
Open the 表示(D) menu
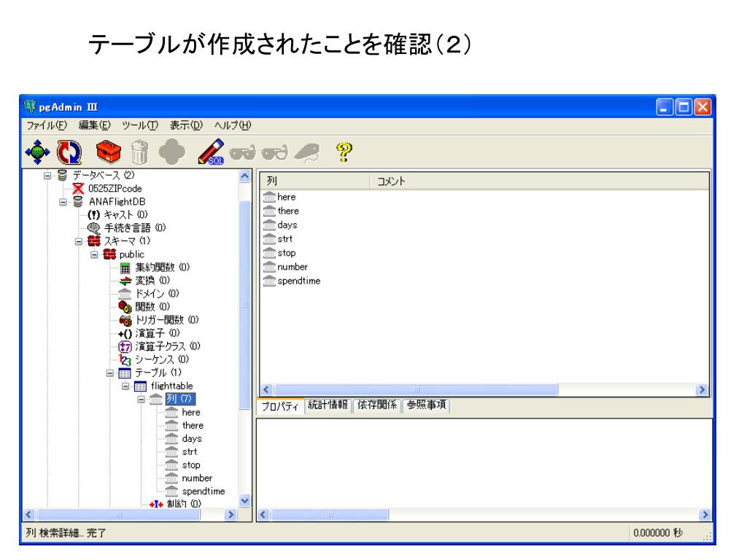pos(186,125)
